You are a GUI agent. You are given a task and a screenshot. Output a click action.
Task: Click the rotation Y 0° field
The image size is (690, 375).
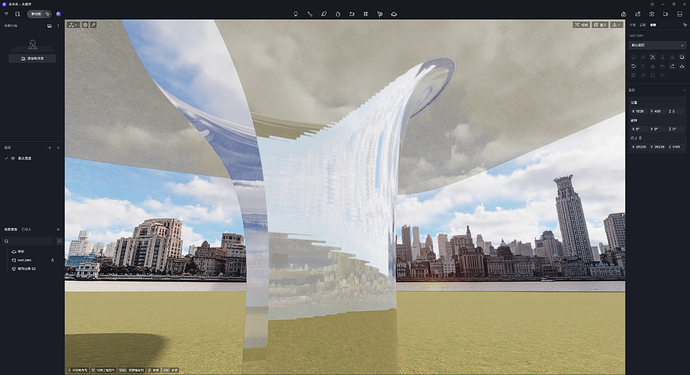pos(657,129)
